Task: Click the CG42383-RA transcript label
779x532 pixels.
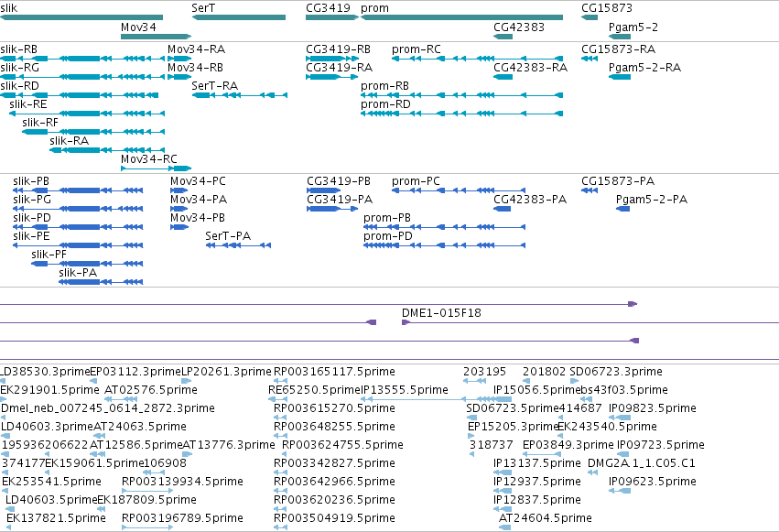Action: pos(530,68)
